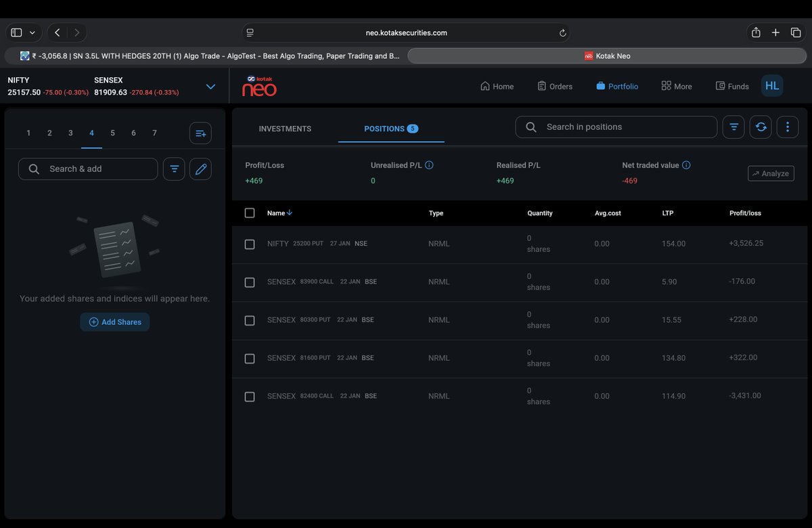Viewport: 812px width, 528px height.
Task: Open SENSEX 81600 PUT position name
Action: click(x=321, y=357)
